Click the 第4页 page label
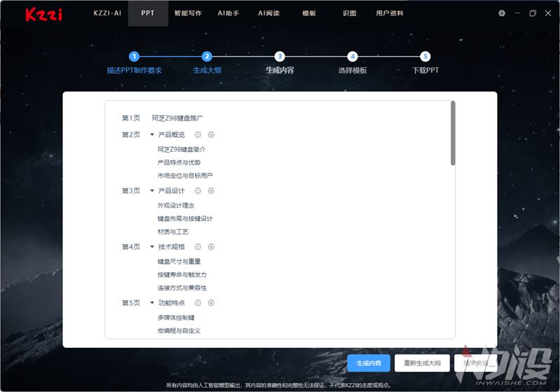This screenshot has height=392, width=560. (x=131, y=246)
